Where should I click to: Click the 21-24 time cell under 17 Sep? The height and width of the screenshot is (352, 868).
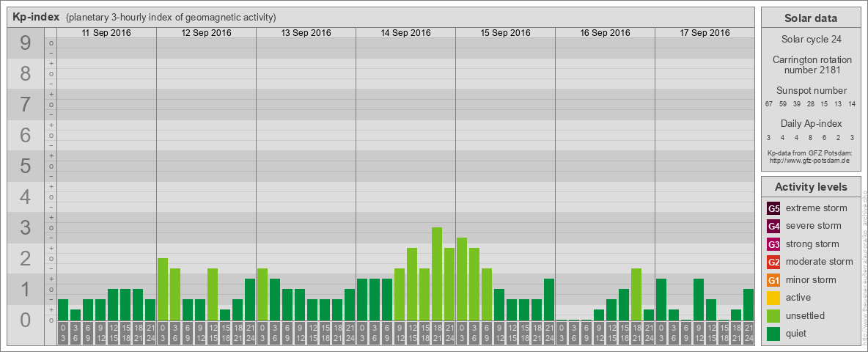(749, 334)
